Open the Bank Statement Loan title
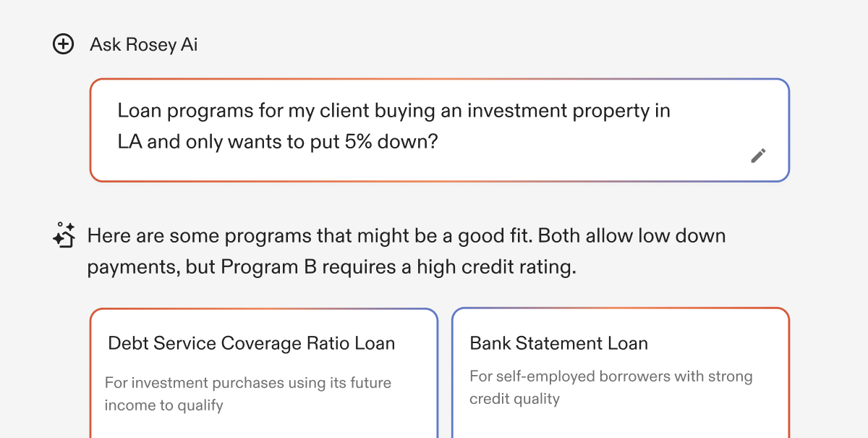 click(x=559, y=343)
